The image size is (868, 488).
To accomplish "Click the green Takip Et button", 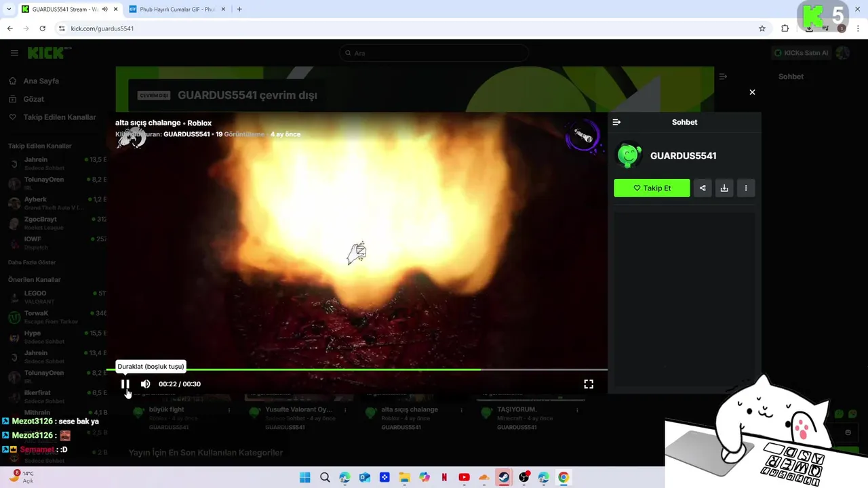I will click(x=652, y=188).
